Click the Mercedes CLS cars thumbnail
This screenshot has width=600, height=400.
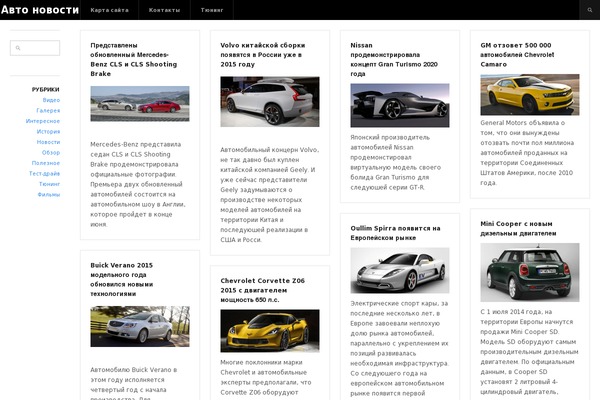coord(140,104)
